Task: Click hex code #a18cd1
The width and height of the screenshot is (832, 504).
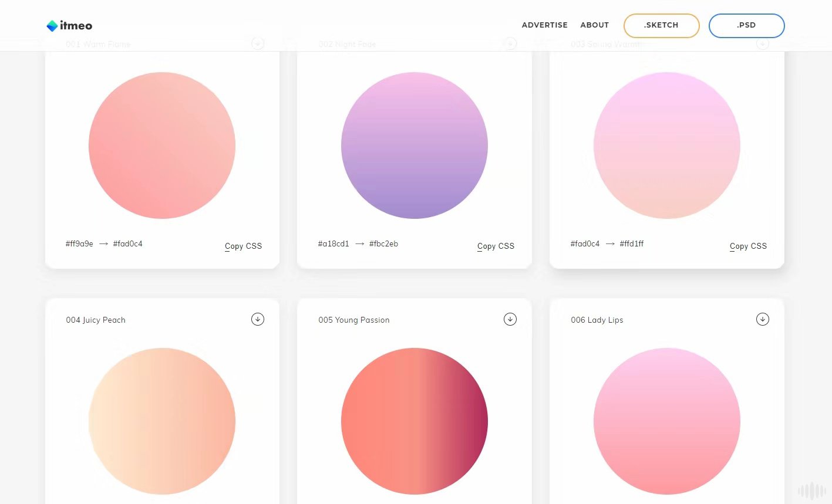Action: 334,243
